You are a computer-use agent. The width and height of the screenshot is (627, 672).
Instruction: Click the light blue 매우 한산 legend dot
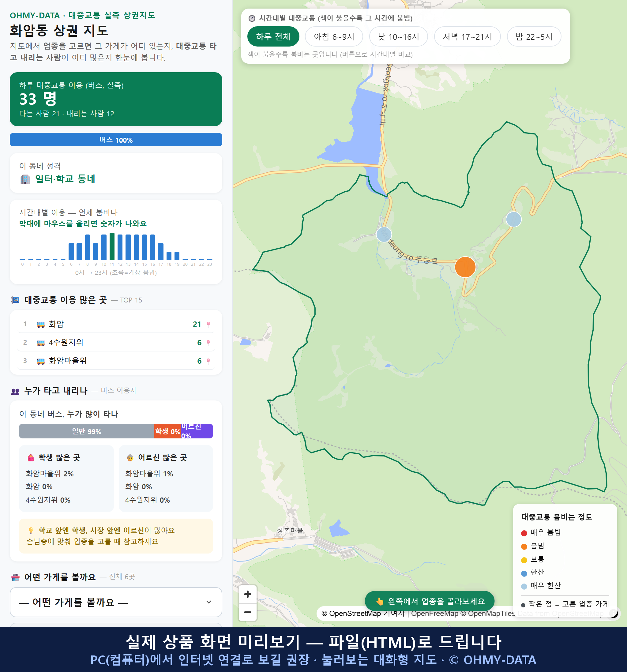click(x=524, y=586)
